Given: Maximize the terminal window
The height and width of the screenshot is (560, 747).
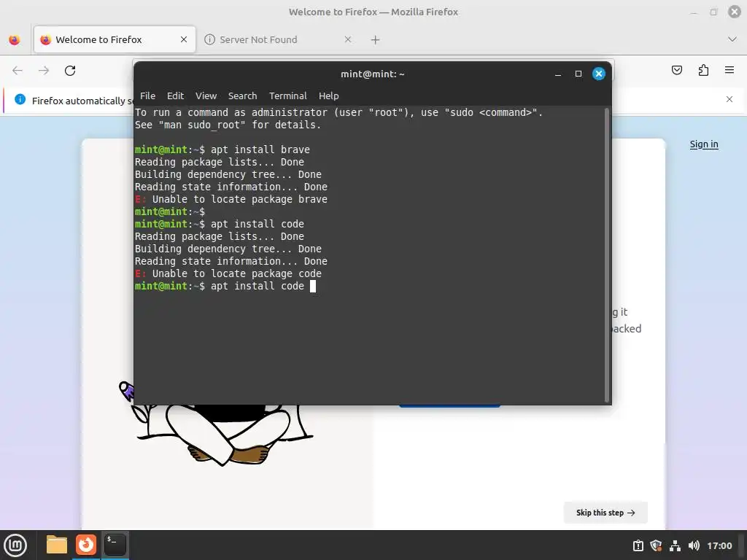Looking at the screenshot, I should coord(578,74).
